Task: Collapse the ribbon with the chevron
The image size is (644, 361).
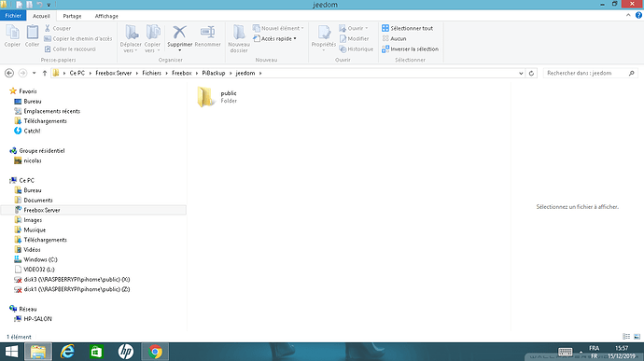Action: point(628,15)
